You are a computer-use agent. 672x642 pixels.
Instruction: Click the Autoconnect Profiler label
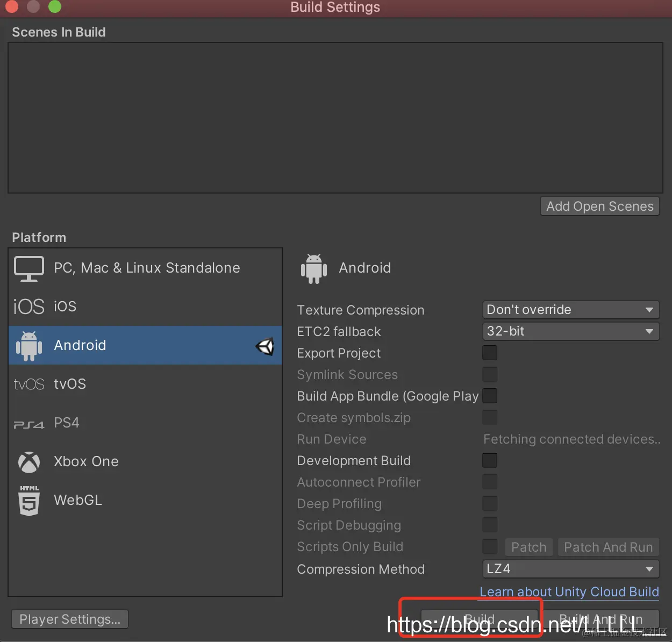(x=359, y=482)
